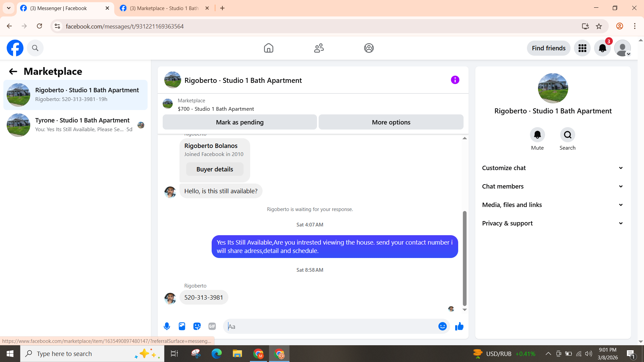Open the chat header title Rigoberto · Studio 1 Bath Apartment

[x=243, y=81]
